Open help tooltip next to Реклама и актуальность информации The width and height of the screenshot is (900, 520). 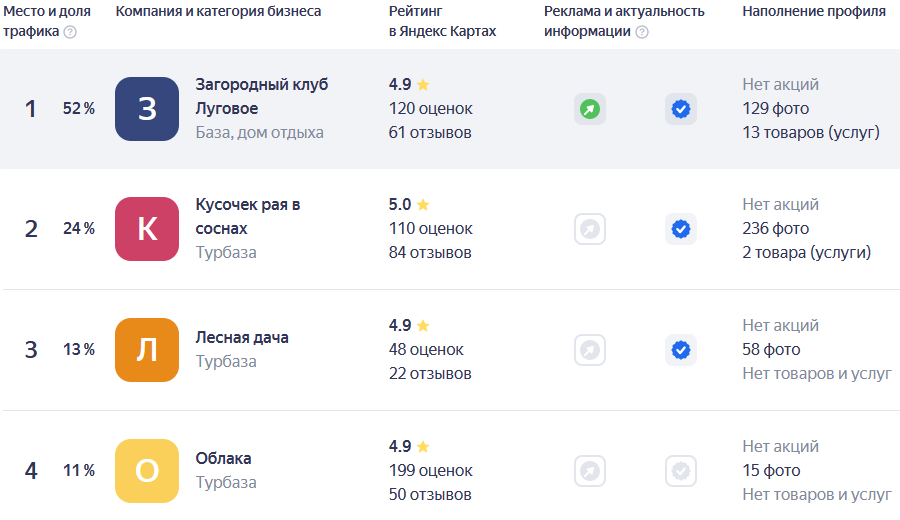pyautogui.click(x=642, y=32)
